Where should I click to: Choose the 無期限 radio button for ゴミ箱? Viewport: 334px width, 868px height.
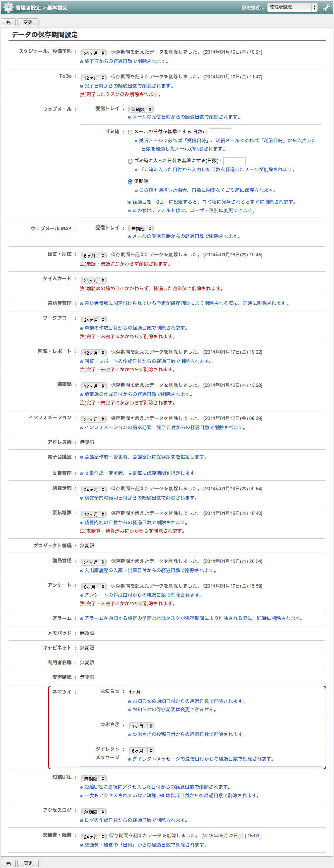tap(130, 182)
